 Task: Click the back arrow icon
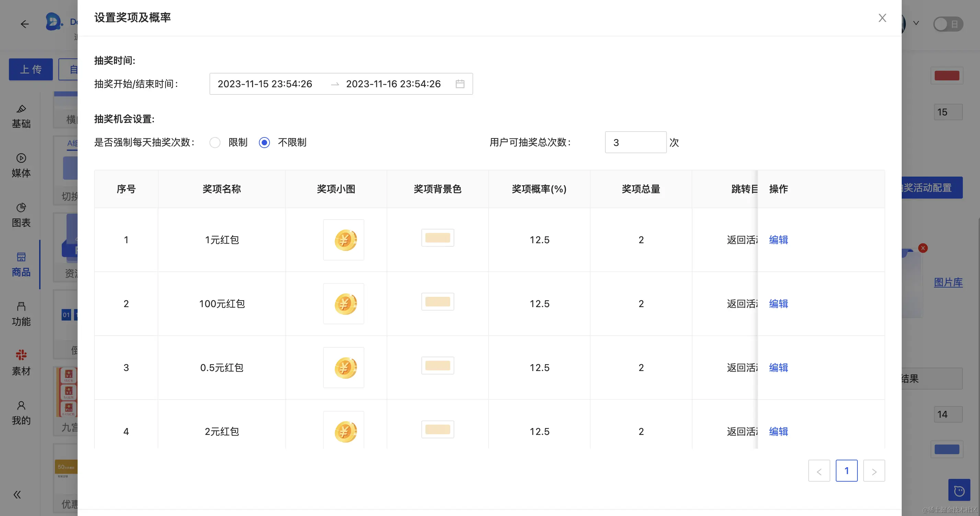tap(25, 24)
